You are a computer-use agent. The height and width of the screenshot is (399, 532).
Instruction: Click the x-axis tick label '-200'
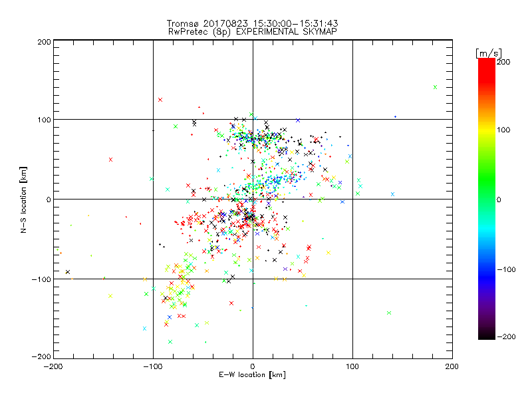(x=53, y=366)
